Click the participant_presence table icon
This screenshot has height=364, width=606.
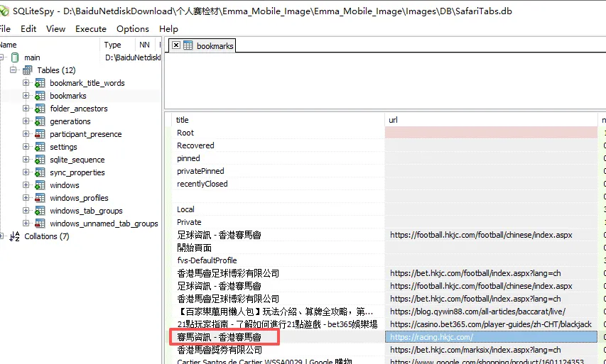pos(40,134)
